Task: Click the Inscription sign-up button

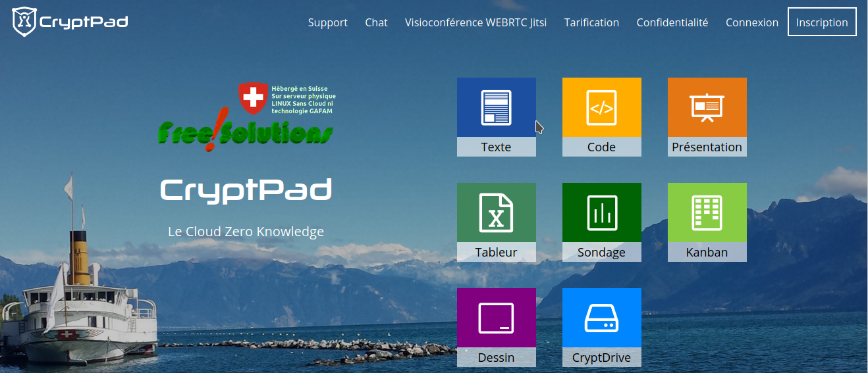Action: (x=822, y=22)
